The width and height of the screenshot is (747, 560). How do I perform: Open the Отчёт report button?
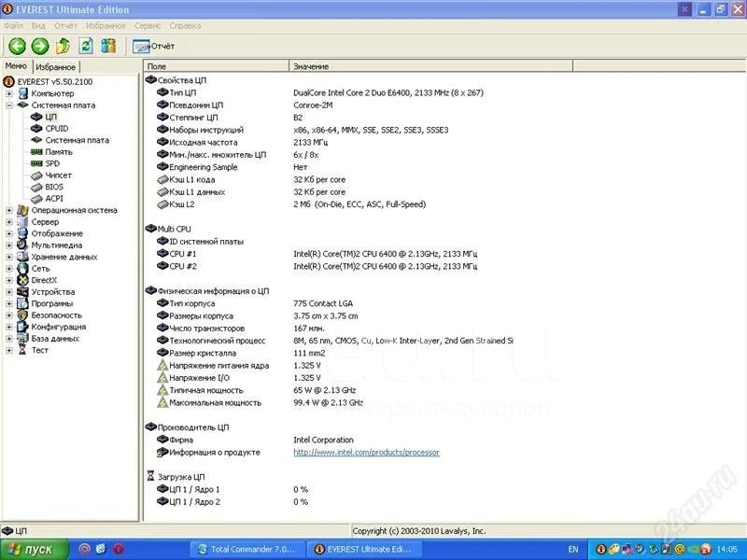tap(153, 46)
